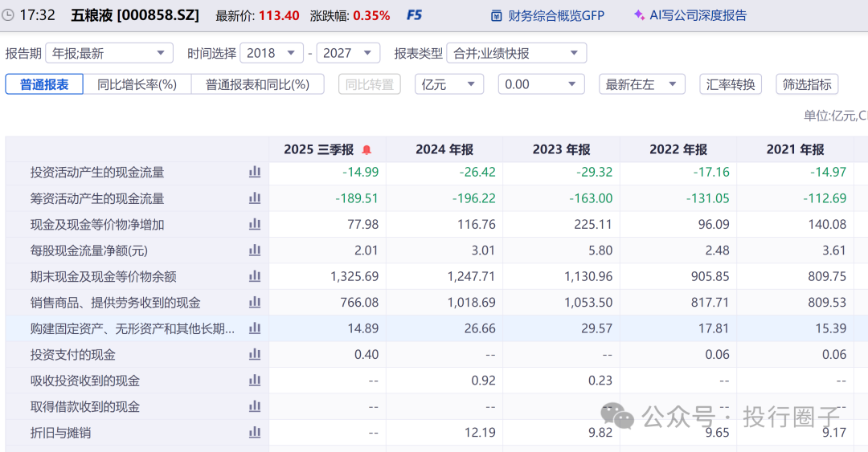The height and width of the screenshot is (452, 868).
Task: Open the end year 2027 dropdown
Action: click(348, 53)
